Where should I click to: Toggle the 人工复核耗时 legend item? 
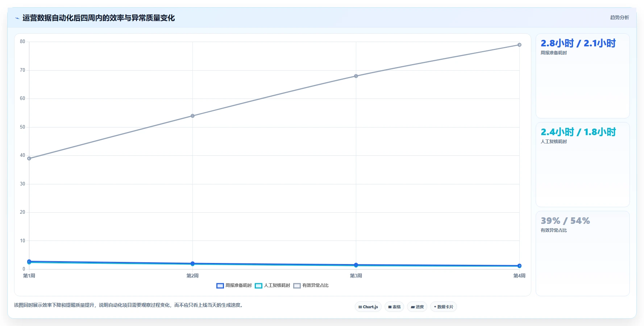(273, 285)
